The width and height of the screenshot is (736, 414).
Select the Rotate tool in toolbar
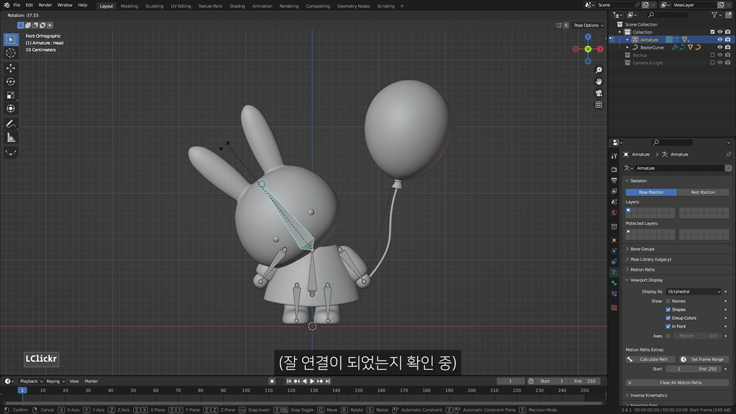point(11,82)
